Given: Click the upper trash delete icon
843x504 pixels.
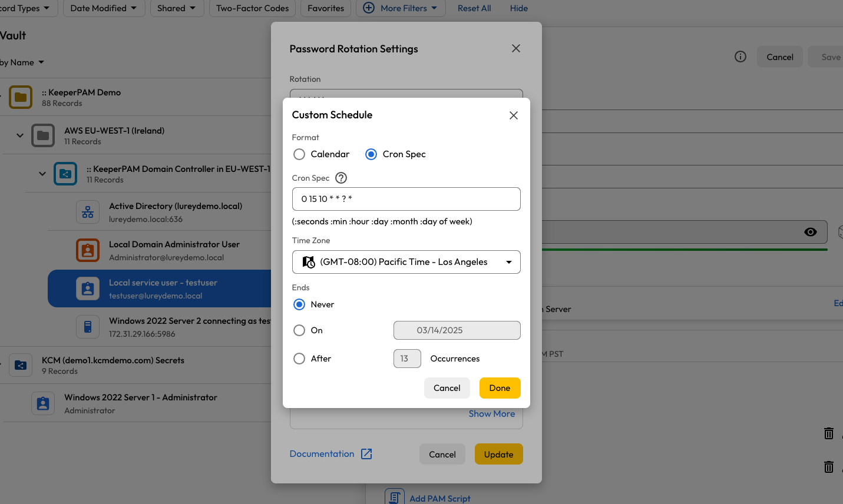Looking at the screenshot, I should click(828, 433).
